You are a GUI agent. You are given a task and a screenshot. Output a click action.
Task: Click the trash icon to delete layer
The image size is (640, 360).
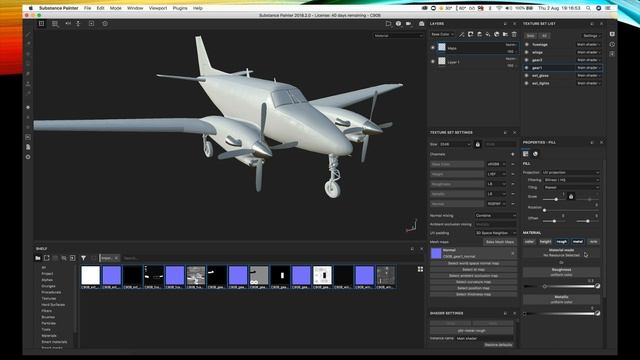coord(514,35)
